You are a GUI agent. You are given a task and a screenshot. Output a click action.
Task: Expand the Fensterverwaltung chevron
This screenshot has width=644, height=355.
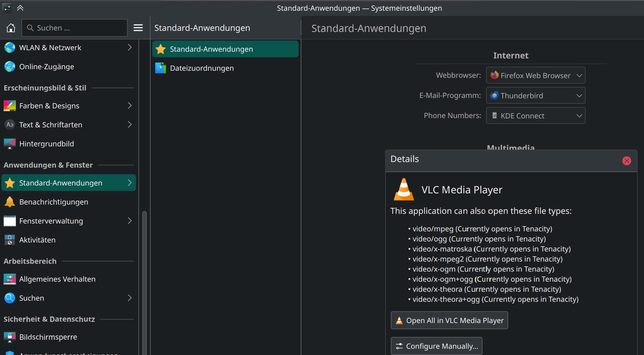(129, 221)
